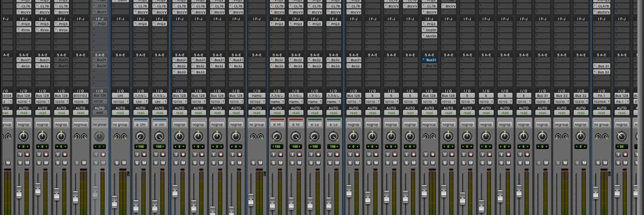Click right pan knob on the Bus 33 input track

pos(565,136)
